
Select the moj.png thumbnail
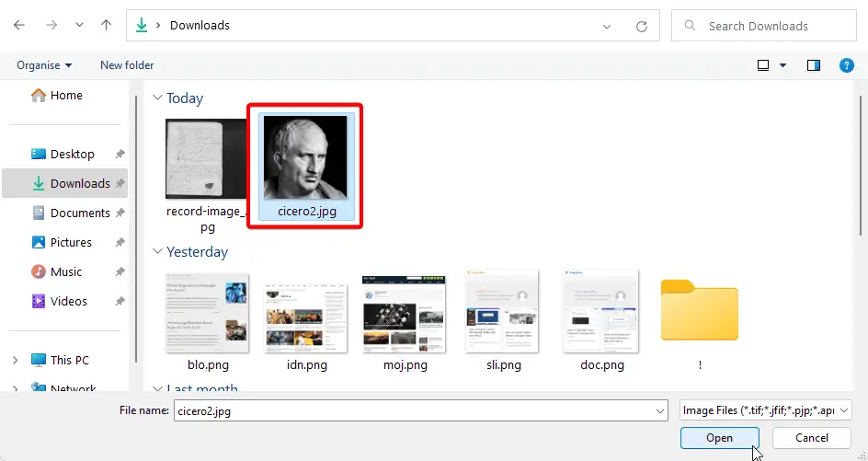(405, 321)
